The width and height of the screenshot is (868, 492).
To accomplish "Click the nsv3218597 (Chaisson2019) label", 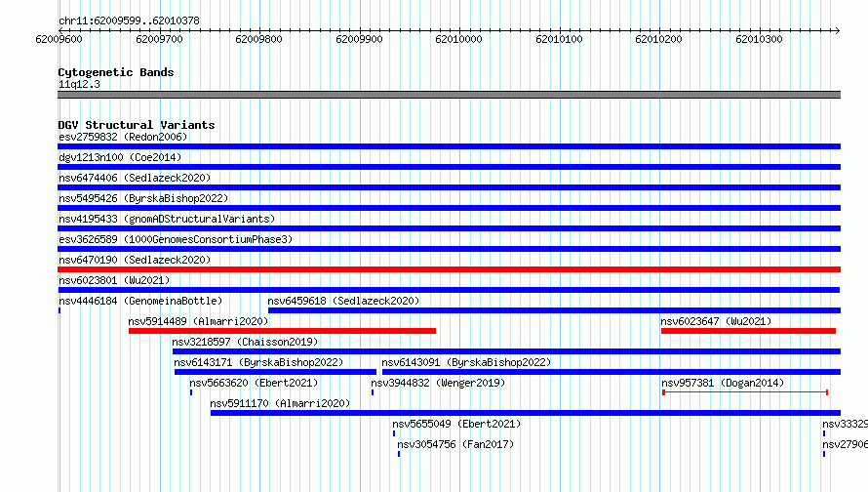I will (245, 342).
